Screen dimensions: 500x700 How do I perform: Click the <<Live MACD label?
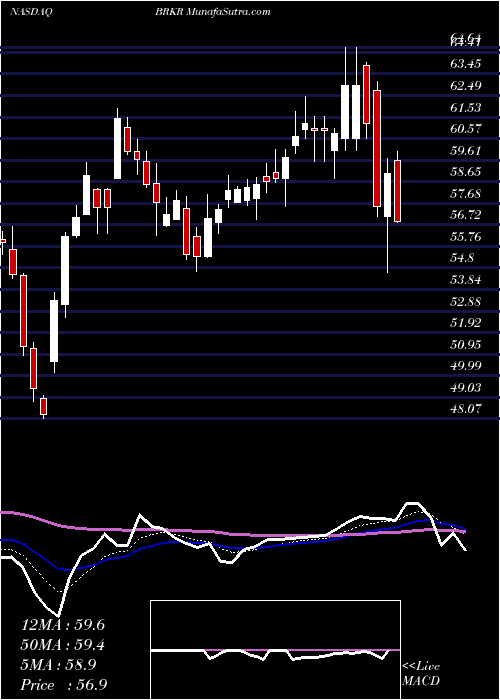click(x=421, y=674)
